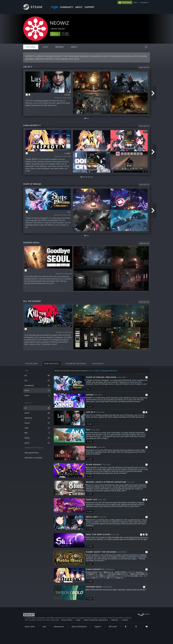Viewport: 173px width, 644px height.
Task: Switch to the FEATURED tab
Action: pos(30,47)
